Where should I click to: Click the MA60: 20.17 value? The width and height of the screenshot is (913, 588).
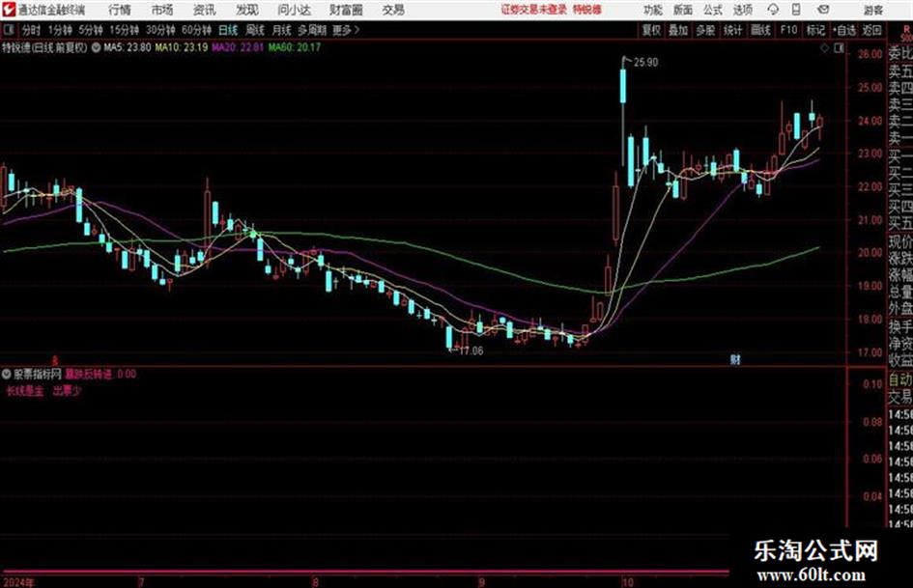(294, 47)
